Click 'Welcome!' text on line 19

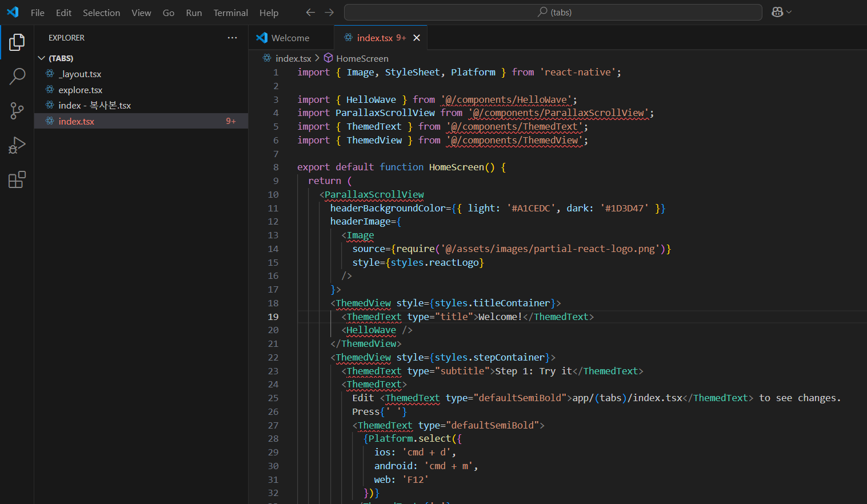coord(500,317)
